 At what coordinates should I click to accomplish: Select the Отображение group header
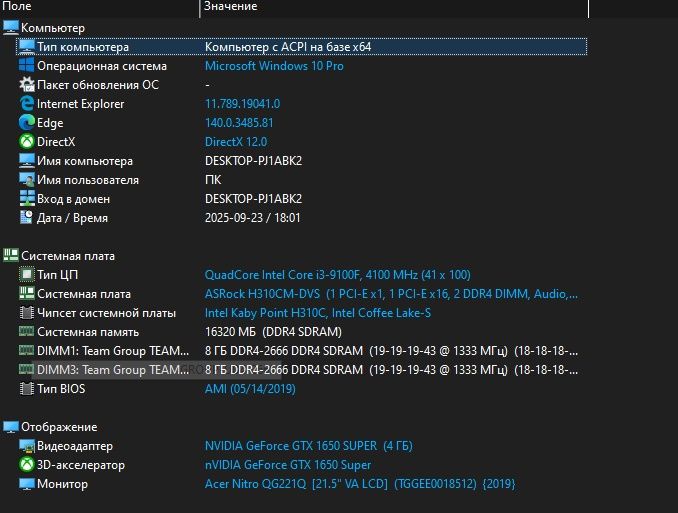(59, 427)
